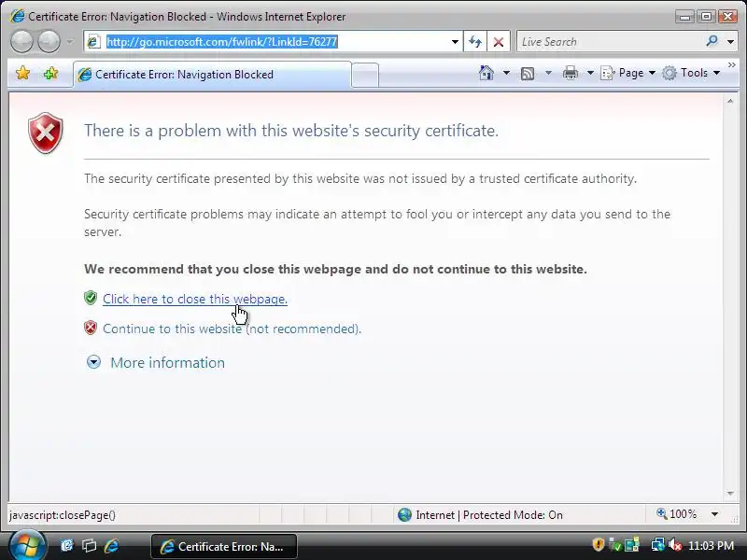
Task: Click the red shield continue icon
Action: [91, 329]
